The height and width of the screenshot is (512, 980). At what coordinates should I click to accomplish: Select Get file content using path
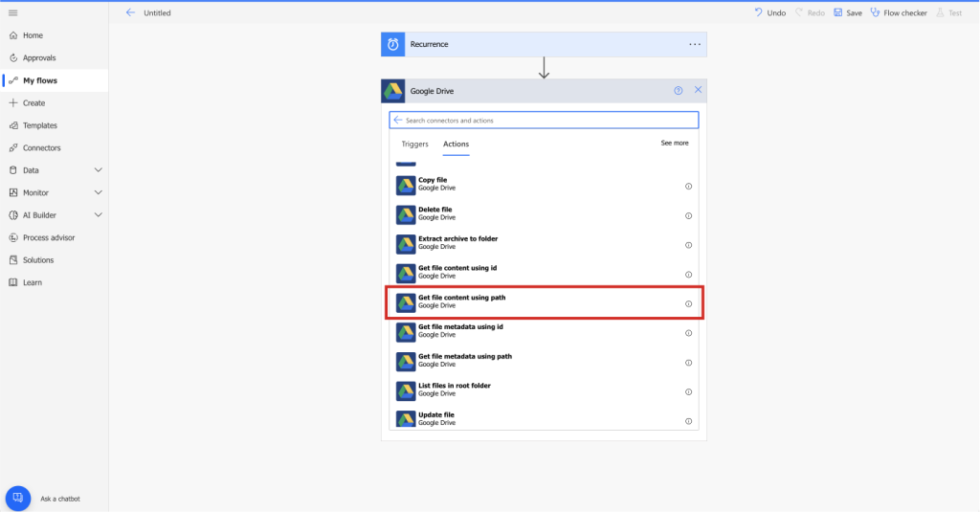coord(544,303)
